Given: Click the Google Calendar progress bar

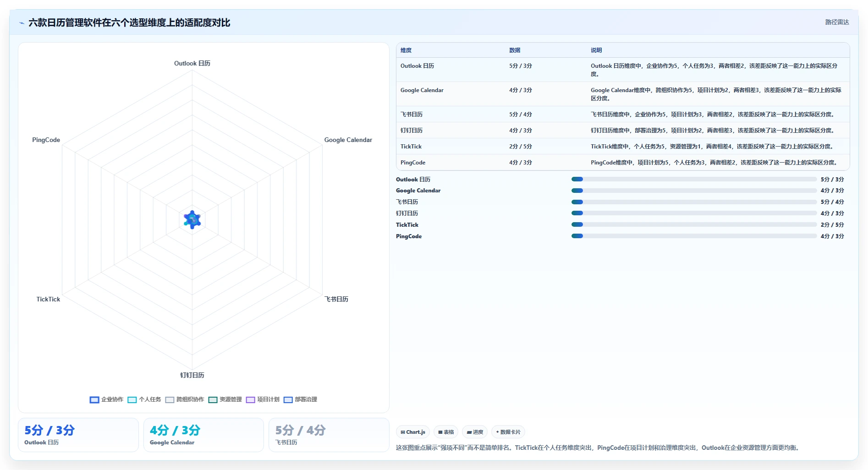Looking at the screenshot, I should tap(694, 191).
